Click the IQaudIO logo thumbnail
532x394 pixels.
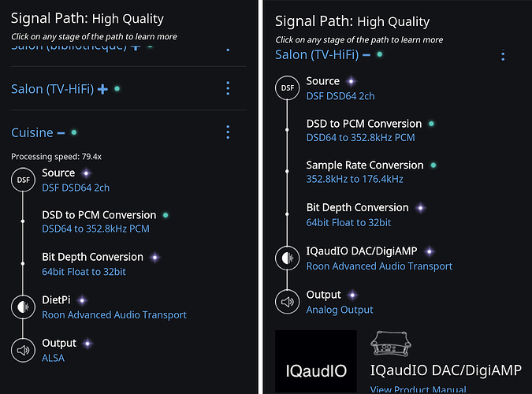click(315, 361)
